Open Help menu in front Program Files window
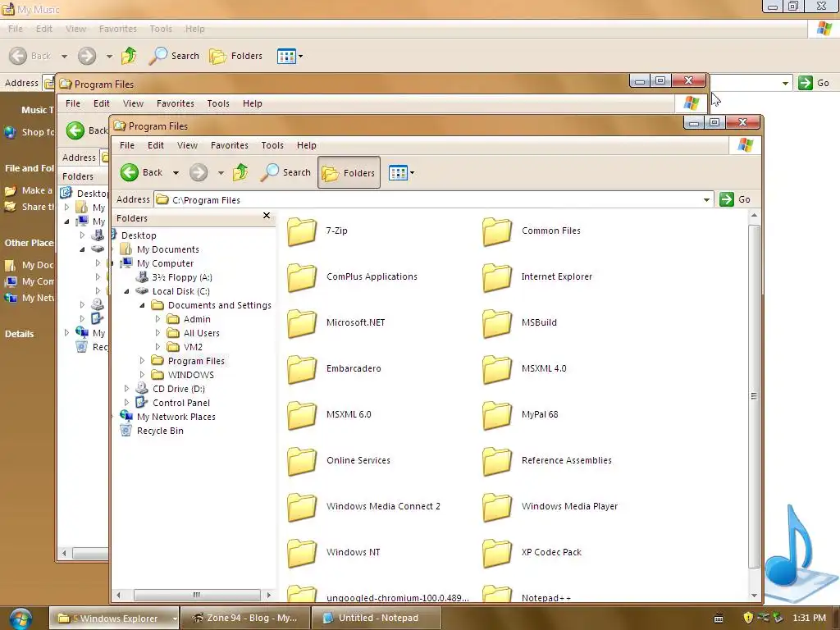The image size is (840, 630). 307,145
